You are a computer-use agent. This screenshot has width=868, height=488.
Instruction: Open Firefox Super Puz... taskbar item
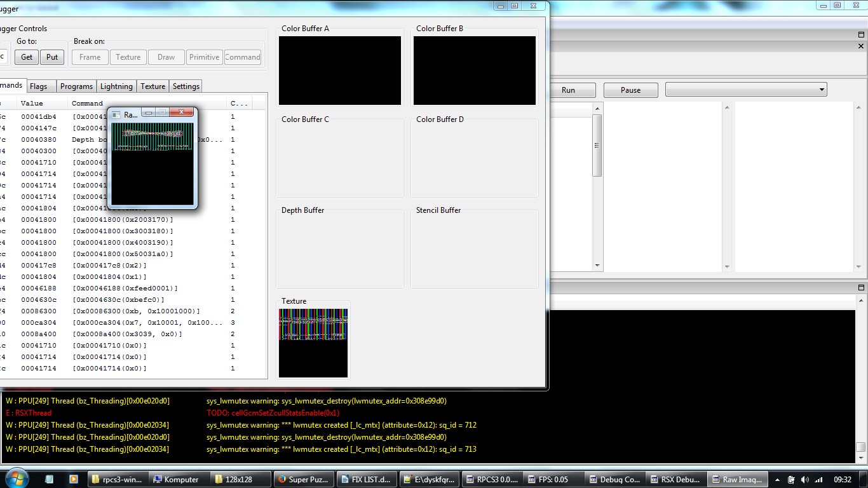click(303, 479)
